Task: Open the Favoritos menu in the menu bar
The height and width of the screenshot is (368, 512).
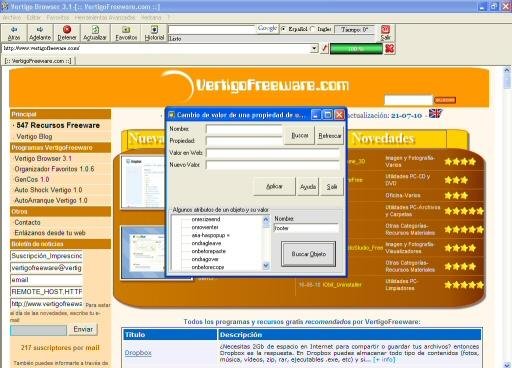Action: point(58,17)
